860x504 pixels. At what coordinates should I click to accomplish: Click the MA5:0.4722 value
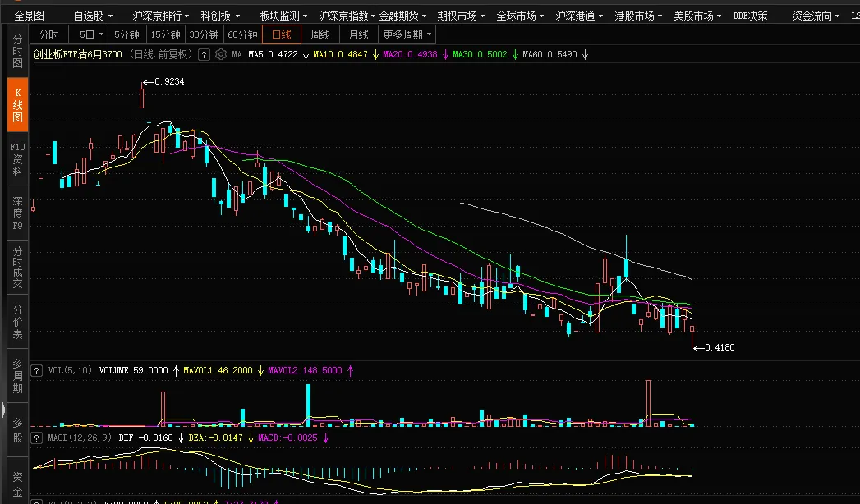click(273, 54)
